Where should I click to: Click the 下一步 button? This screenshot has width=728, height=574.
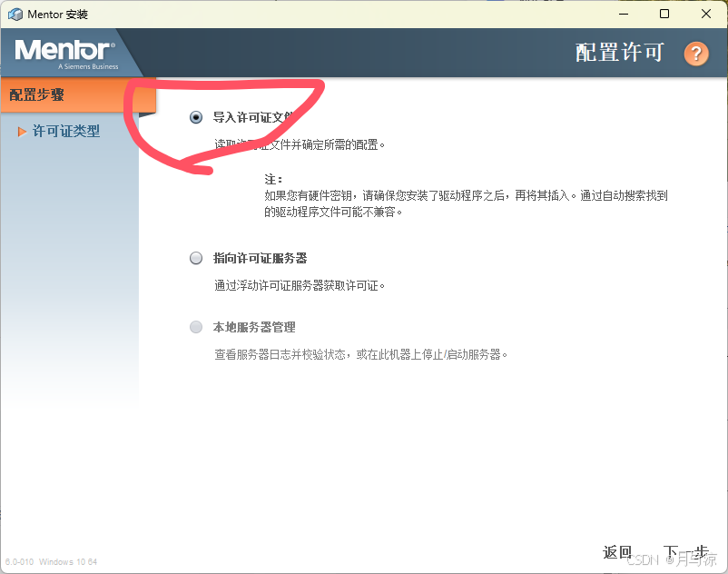(x=685, y=552)
